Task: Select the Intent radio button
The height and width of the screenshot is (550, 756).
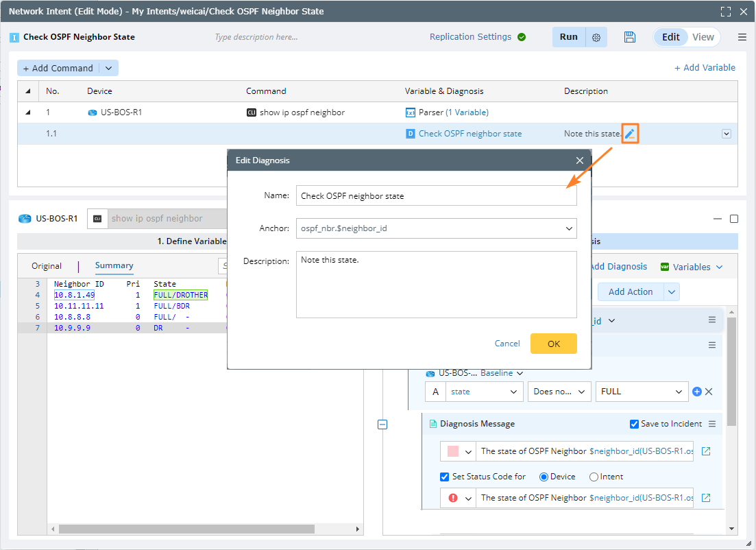Action: (594, 477)
